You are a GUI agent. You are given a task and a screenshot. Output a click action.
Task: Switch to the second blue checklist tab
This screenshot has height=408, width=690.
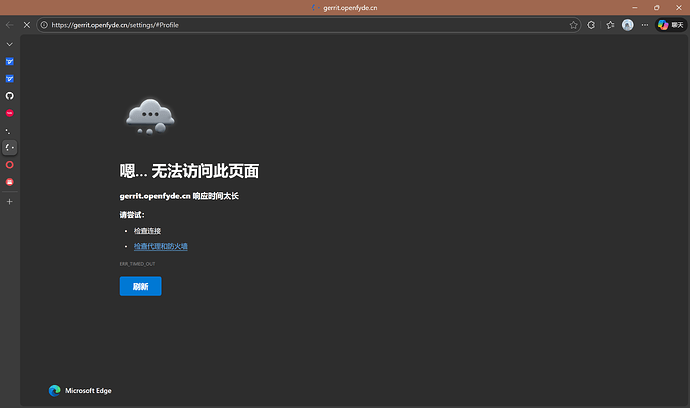pyautogui.click(x=10, y=79)
